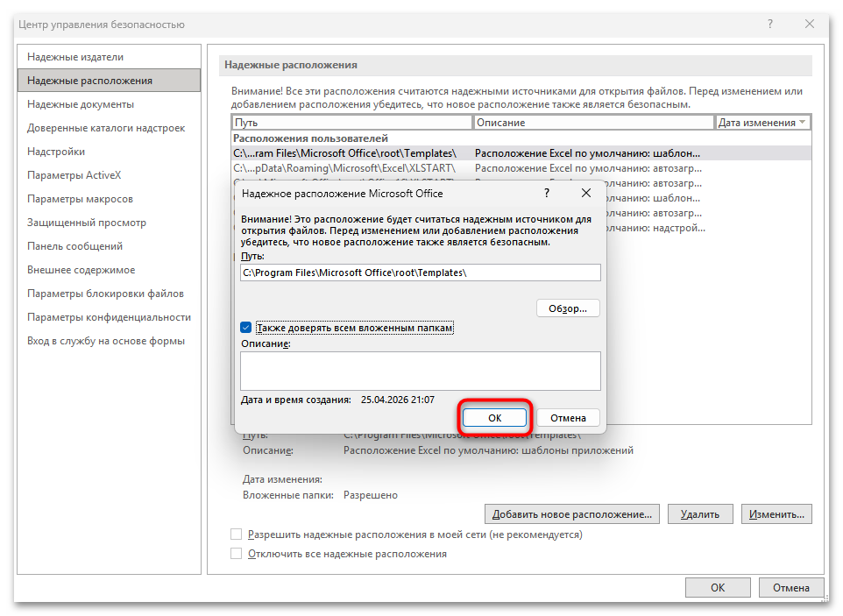Click the Удалить button
843x616 pixels.
700,513
